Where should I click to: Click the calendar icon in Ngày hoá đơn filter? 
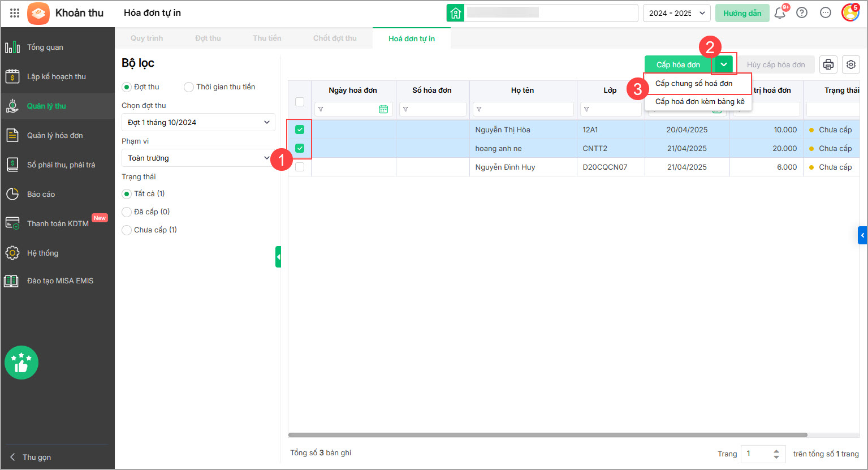point(383,109)
